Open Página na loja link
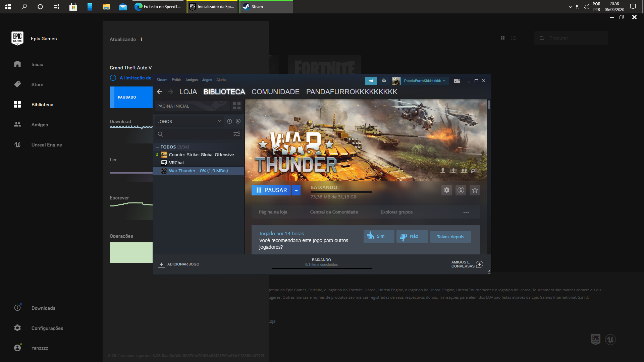The width and height of the screenshot is (644, 362). point(273,212)
